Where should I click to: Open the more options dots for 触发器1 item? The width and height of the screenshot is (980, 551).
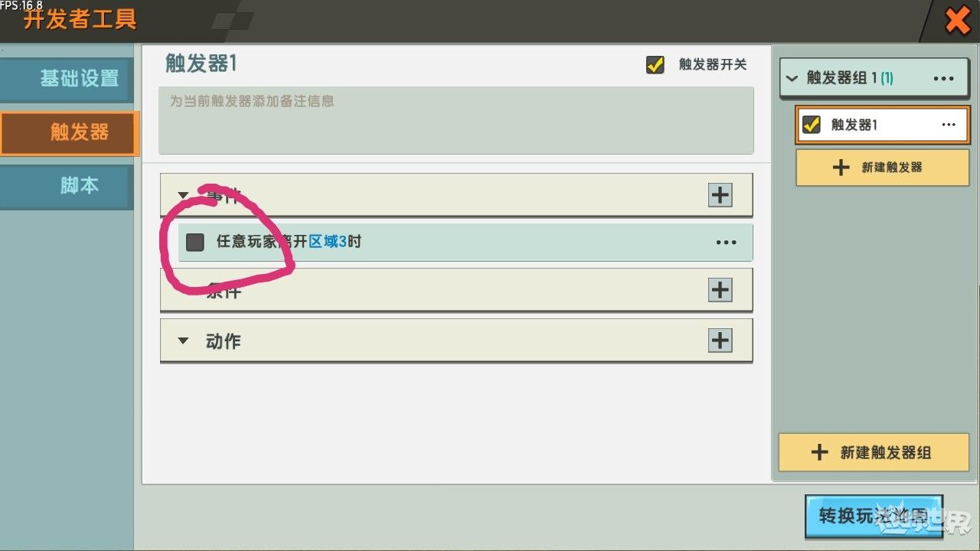tap(949, 125)
